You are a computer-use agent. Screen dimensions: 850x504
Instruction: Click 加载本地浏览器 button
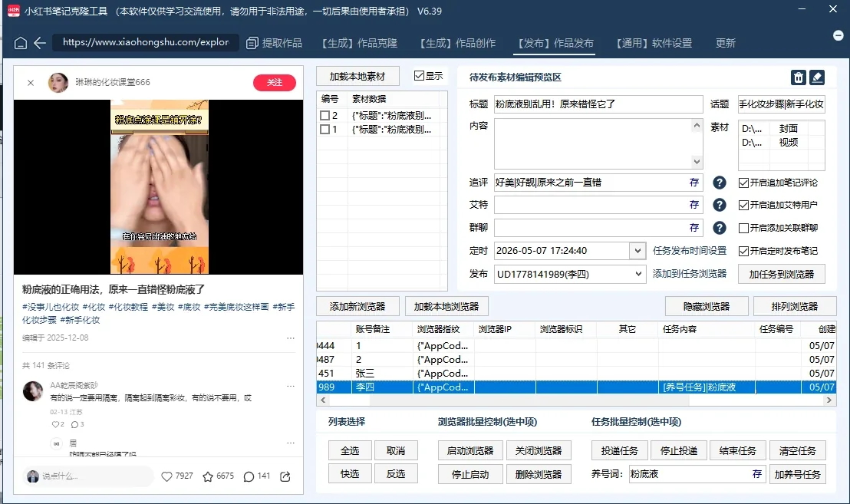[446, 306]
